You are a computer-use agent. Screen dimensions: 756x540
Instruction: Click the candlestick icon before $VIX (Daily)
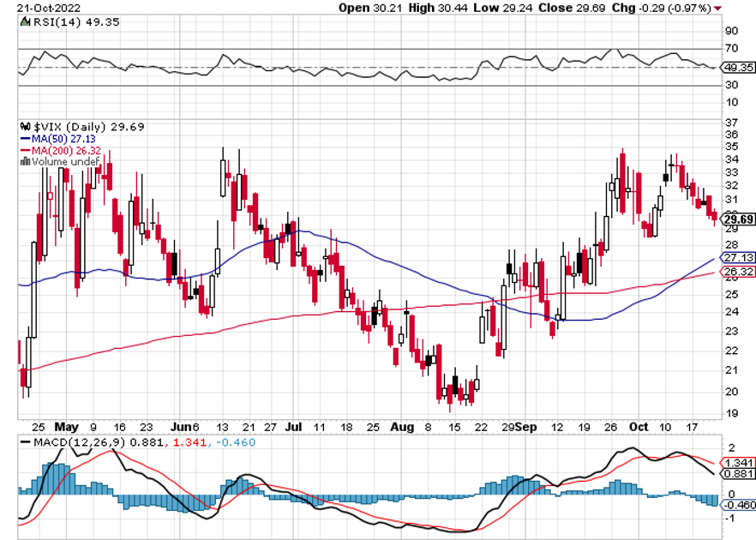pyautogui.click(x=23, y=127)
